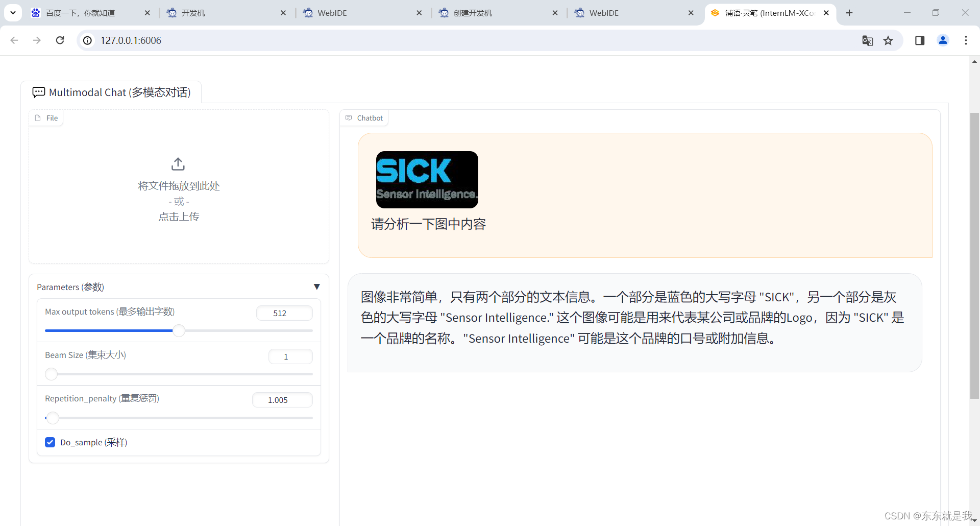Open the Chrome three-dot menu
This screenshot has width=980, height=526.
[966, 40]
